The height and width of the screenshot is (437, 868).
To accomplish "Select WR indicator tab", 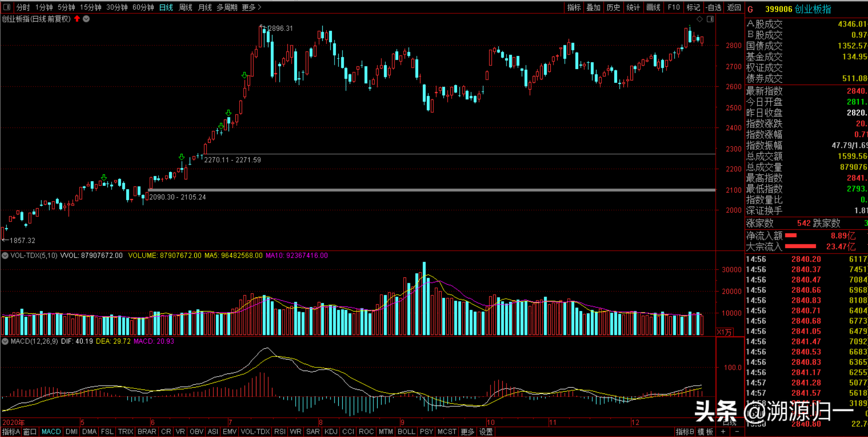I will click(296, 432).
